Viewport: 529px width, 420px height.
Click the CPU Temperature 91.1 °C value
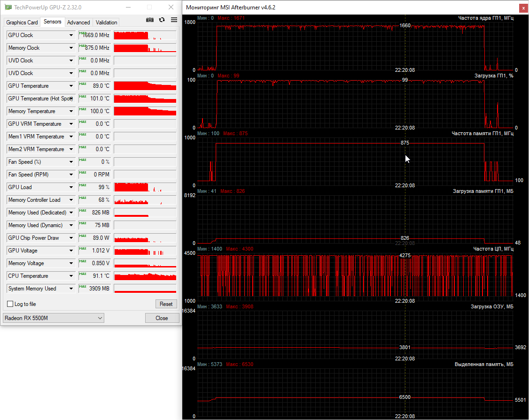pyautogui.click(x=95, y=276)
